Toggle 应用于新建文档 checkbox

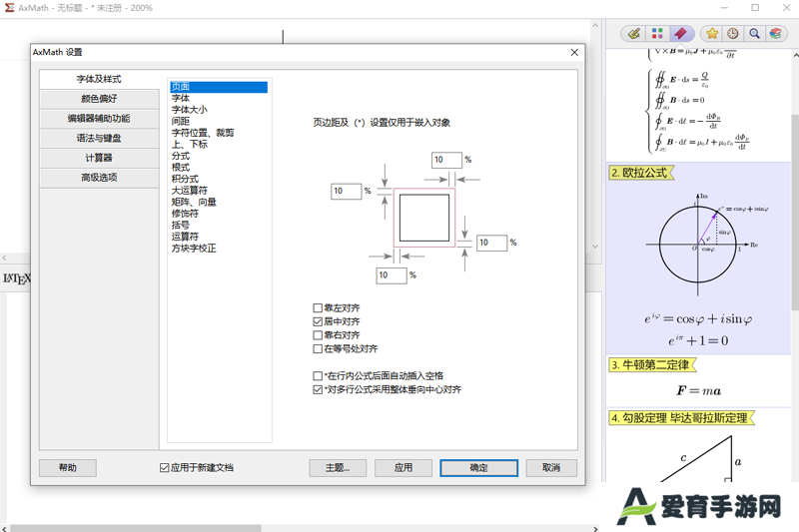coord(164,467)
